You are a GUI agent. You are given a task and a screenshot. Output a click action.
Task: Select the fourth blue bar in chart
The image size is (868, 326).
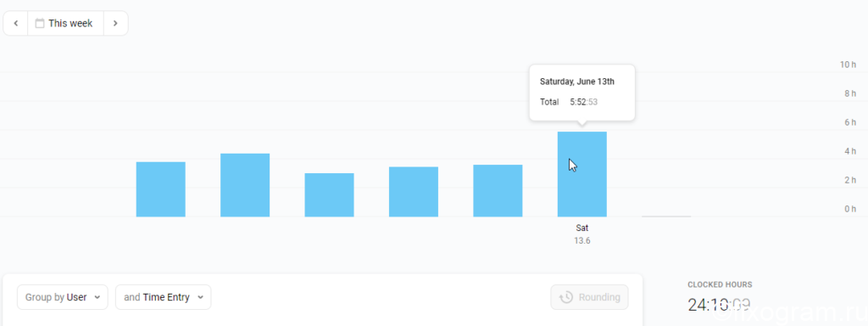[414, 192]
